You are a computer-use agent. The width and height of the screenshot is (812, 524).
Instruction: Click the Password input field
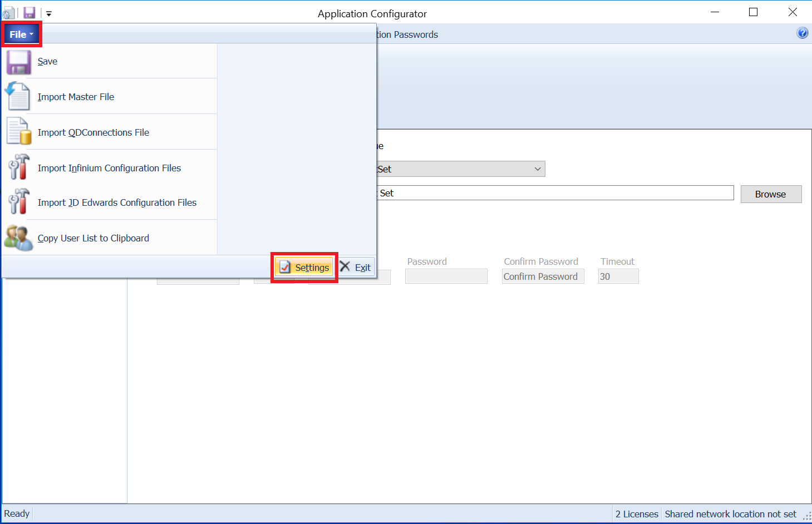[x=446, y=276]
